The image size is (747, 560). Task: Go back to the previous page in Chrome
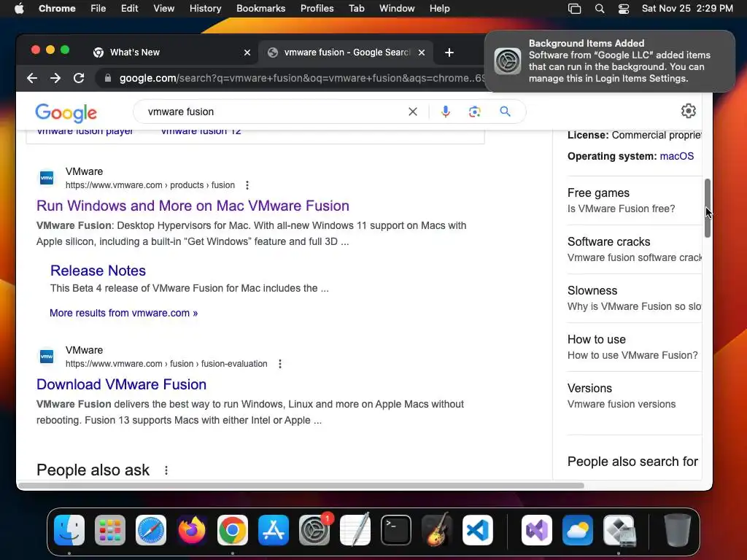tap(32, 78)
